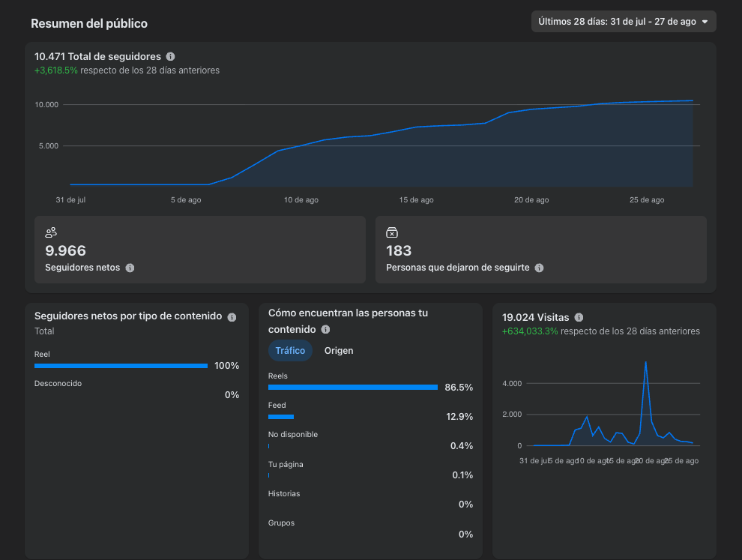Click the Reel 100% progress bar

121,366
